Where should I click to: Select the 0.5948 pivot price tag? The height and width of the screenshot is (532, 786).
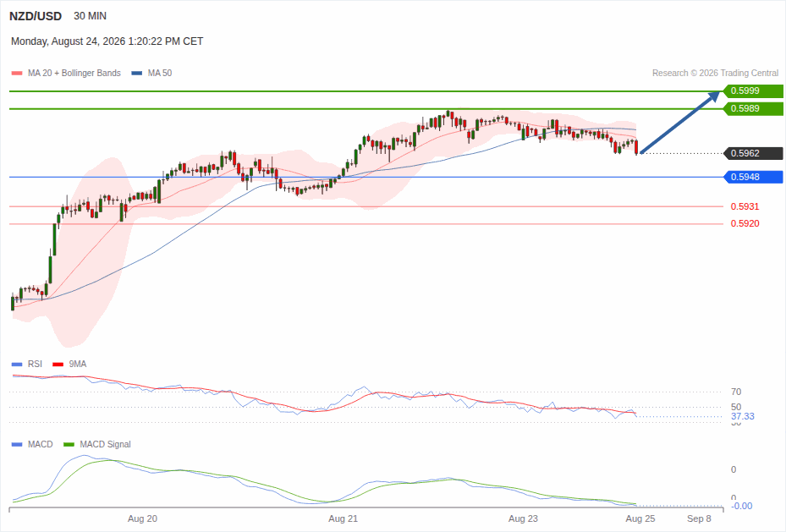tap(753, 177)
